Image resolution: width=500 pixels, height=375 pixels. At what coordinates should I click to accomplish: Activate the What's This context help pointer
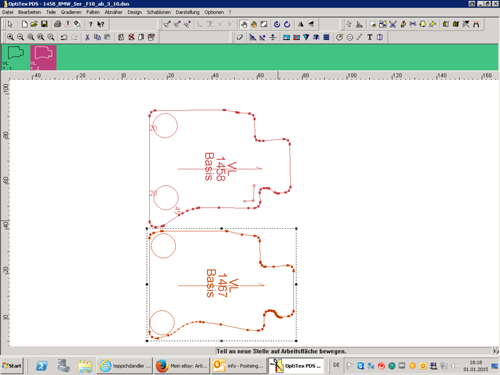101,24
